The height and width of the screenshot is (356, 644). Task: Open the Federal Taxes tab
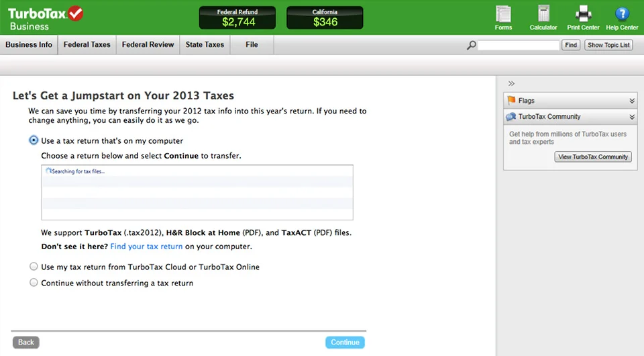click(x=87, y=45)
